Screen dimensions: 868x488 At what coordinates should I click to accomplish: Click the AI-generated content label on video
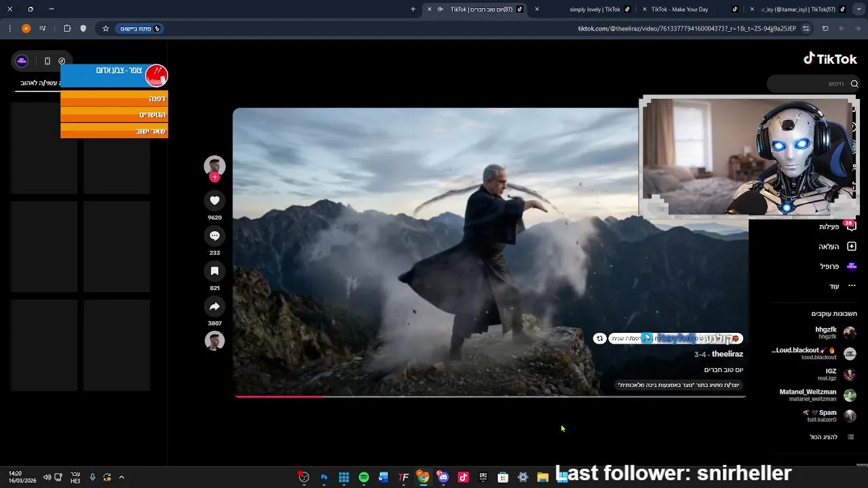678,385
